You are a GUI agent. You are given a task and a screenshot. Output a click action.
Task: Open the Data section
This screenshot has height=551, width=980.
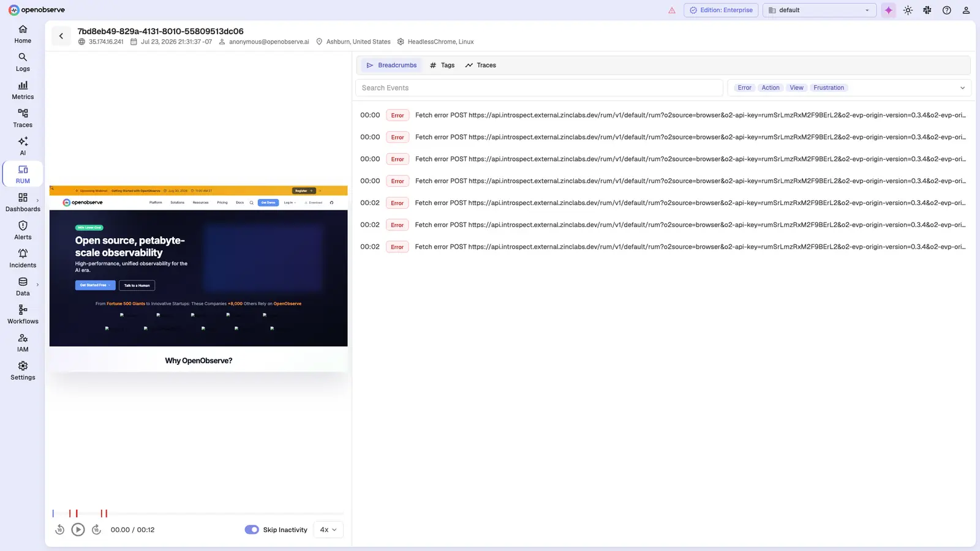pos(23,287)
